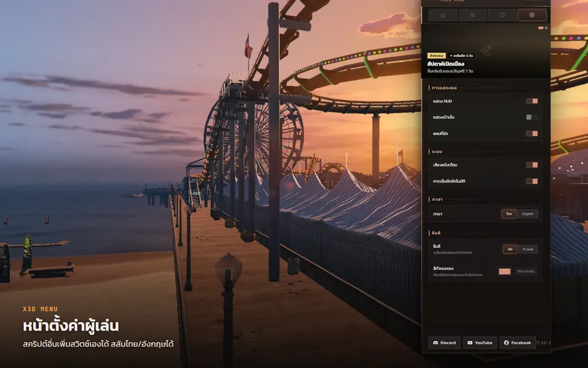The image size is (588, 368).
Task: Open the home tab icon
Action: click(443, 15)
